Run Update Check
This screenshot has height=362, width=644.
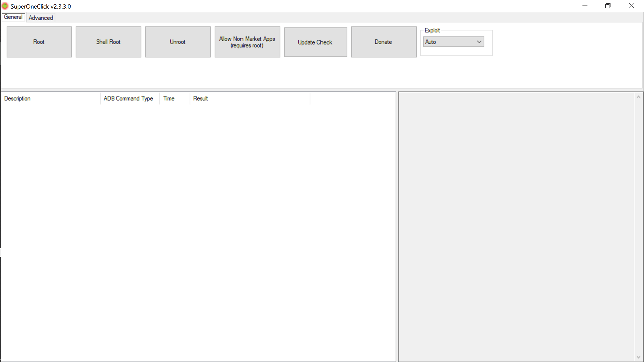click(x=315, y=42)
